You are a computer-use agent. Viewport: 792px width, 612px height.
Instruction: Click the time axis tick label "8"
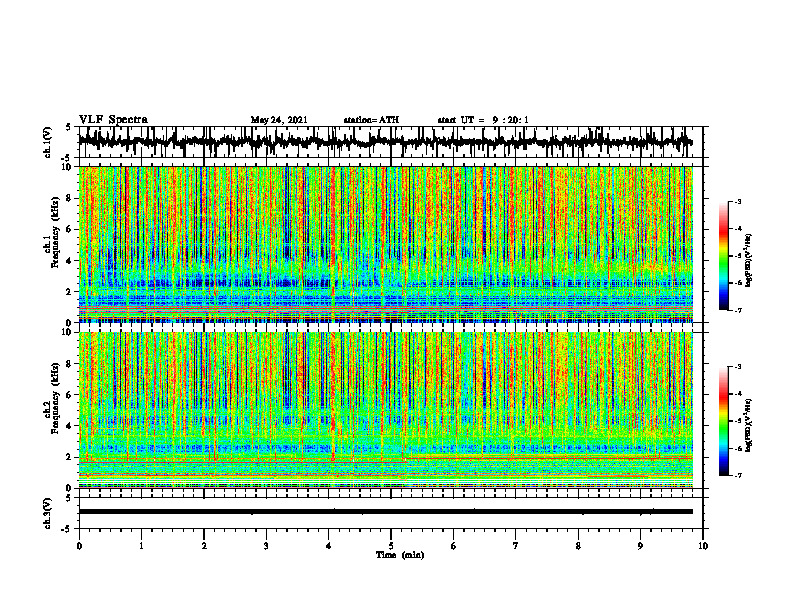point(578,546)
